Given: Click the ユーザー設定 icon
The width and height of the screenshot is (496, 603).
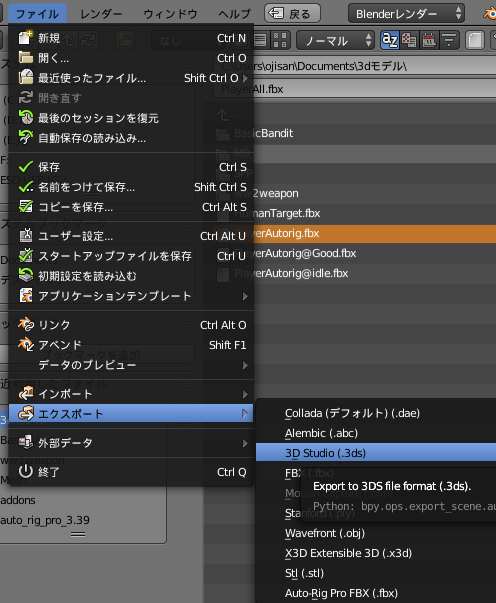Looking at the screenshot, I should [26, 235].
